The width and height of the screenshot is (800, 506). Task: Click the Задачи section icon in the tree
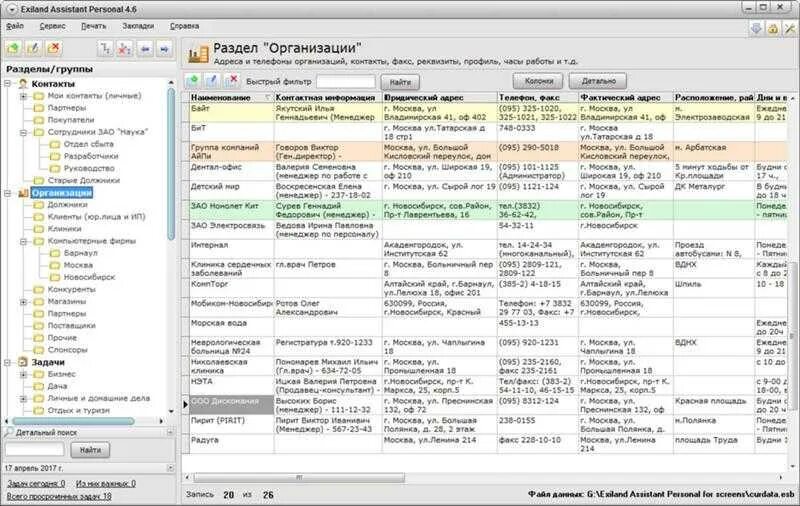pyautogui.click(x=23, y=362)
